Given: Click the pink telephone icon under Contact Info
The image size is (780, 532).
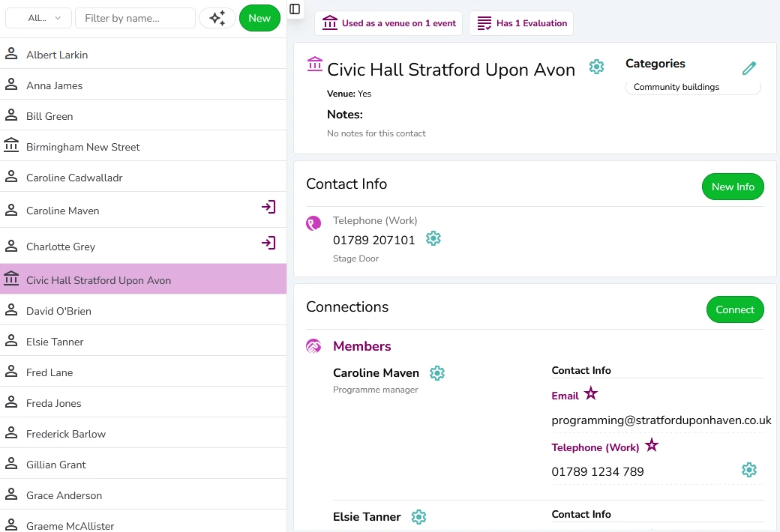Looking at the screenshot, I should pos(313,223).
